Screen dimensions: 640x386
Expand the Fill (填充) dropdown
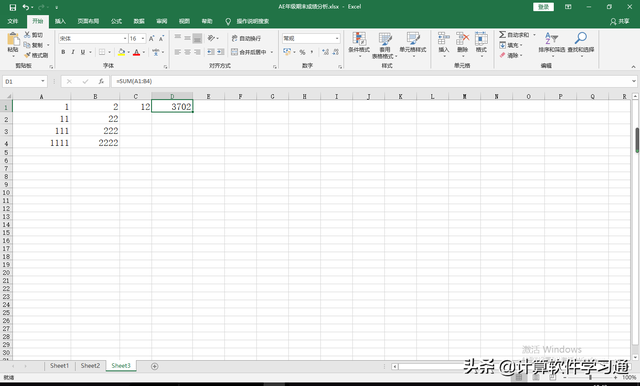coord(521,45)
